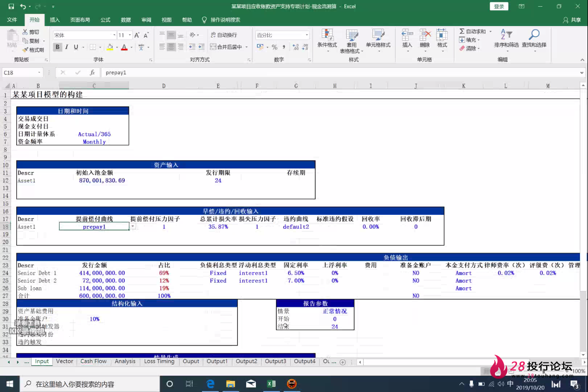588x392 pixels.
Task: Switch to the 数据 ribbon tab
Action: (125, 20)
